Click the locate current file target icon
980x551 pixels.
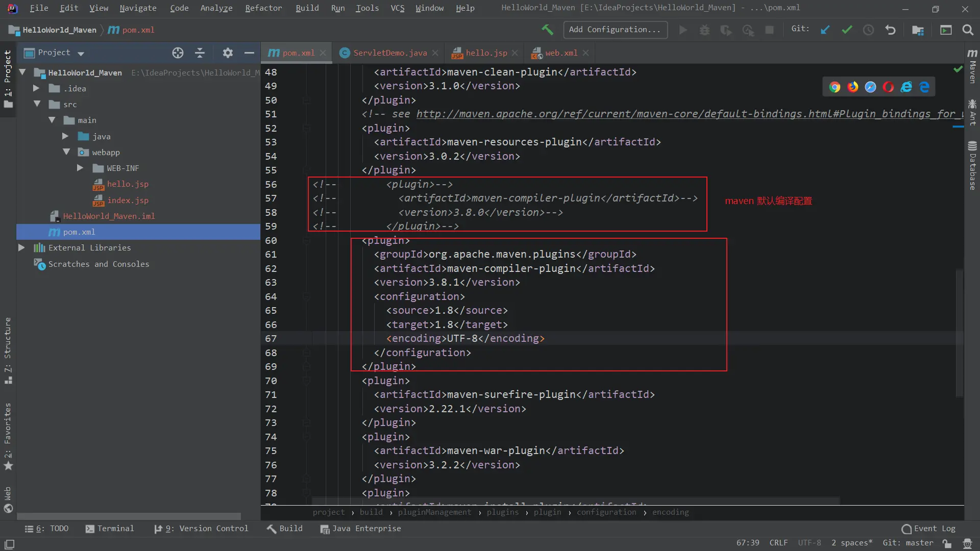pos(178,53)
